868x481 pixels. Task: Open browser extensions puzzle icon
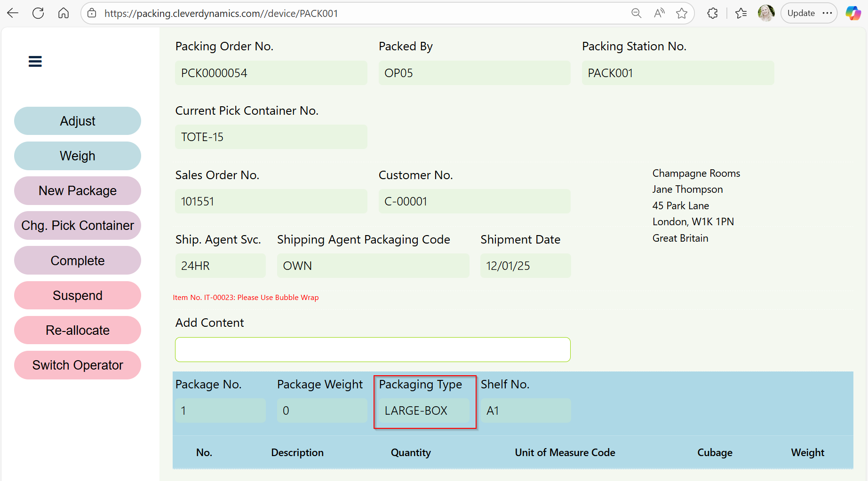coord(712,13)
